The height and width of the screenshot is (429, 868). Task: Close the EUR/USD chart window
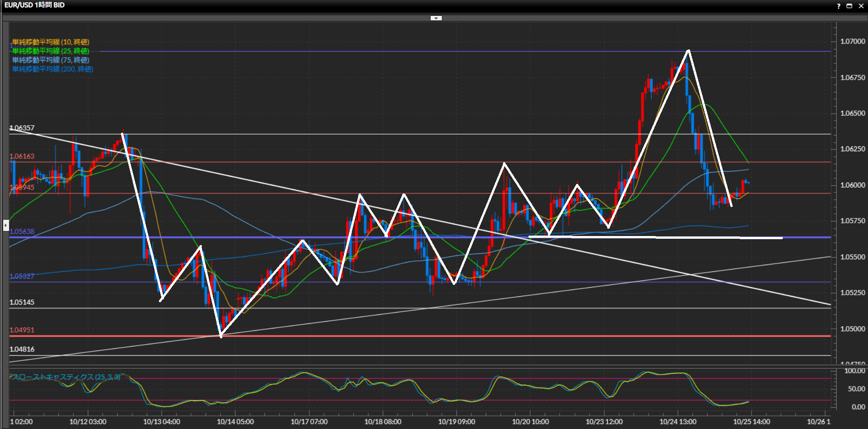861,6
